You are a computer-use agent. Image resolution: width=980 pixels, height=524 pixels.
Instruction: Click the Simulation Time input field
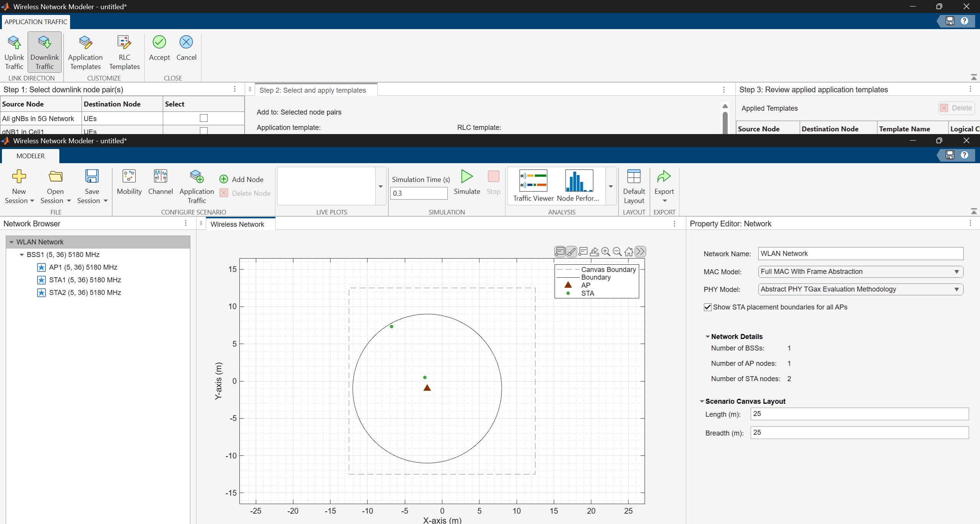[419, 193]
